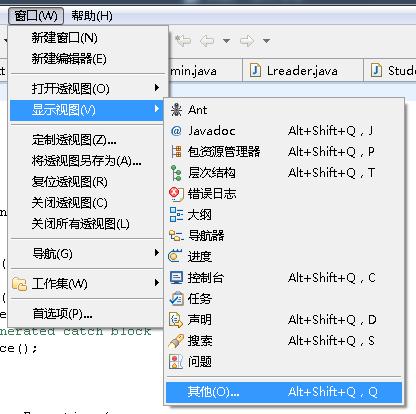
Task: Open the back history dropdown arrow
Action: 227,41
